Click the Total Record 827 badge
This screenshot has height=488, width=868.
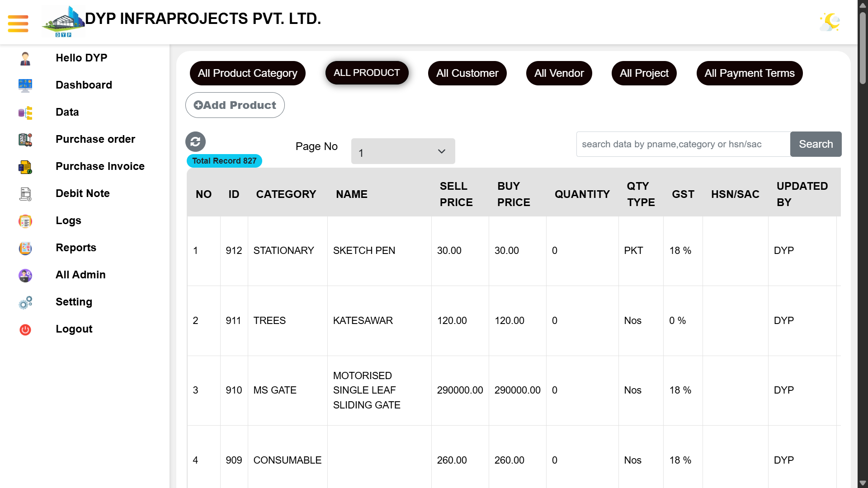tap(224, 161)
